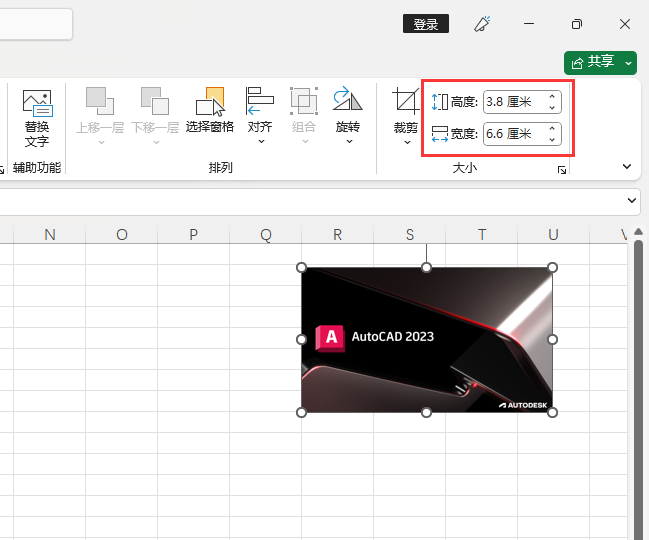Click the picture's bottom-left resize handle
649x540 pixels.
click(301, 413)
